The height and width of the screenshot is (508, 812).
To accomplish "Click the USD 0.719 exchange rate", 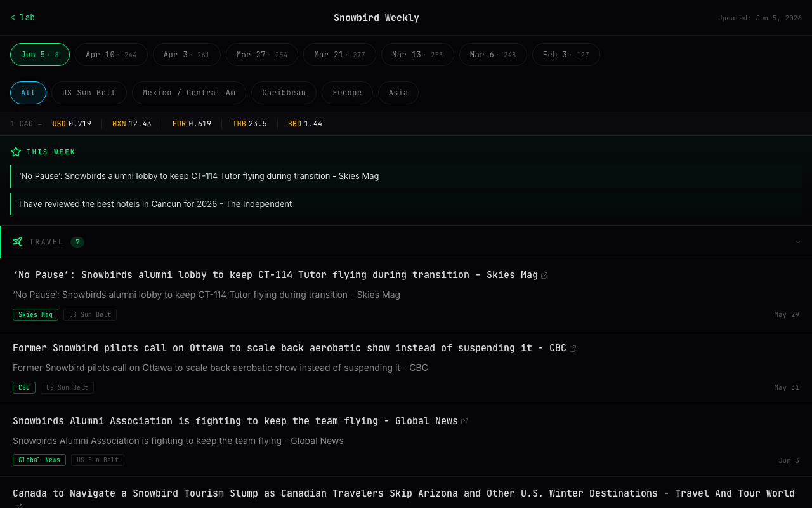I will point(72,124).
